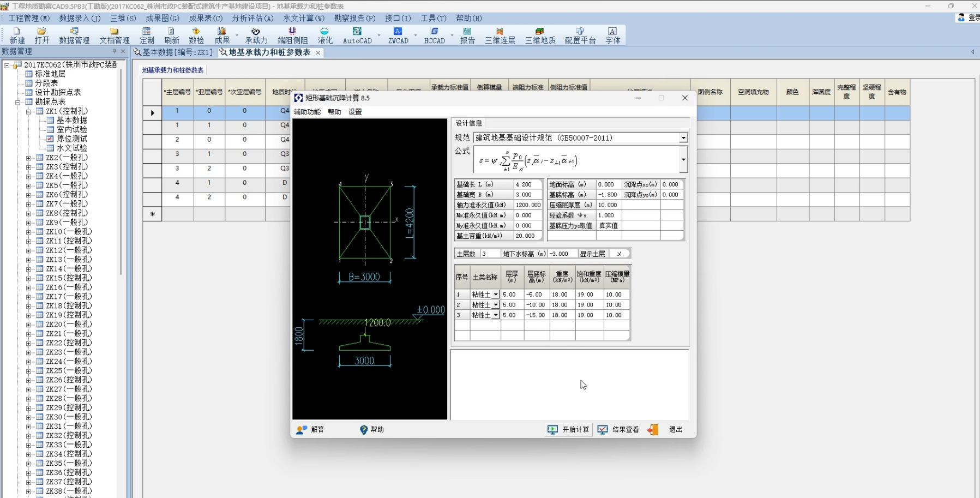Open the 分析评估(A) menu
Viewport: 980px width, 498px height.
point(252,18)
